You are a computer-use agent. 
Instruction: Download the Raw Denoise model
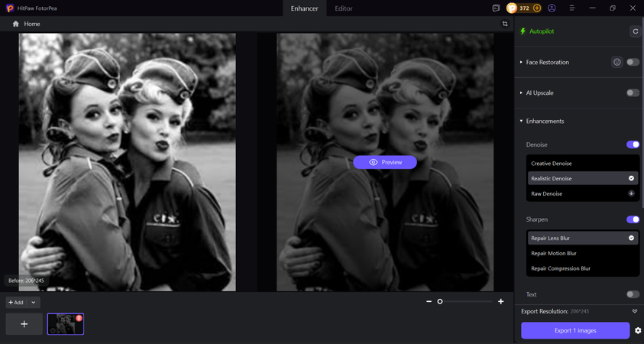(631, 193)
